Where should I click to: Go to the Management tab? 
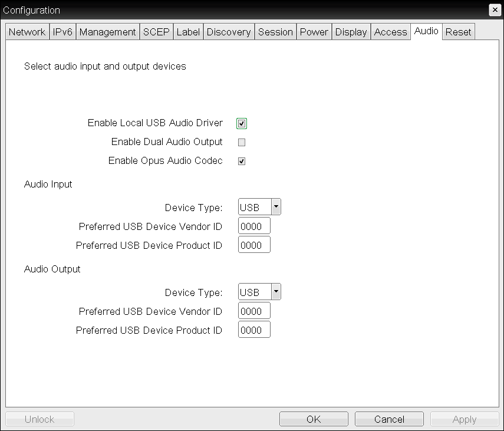point(108,32)
